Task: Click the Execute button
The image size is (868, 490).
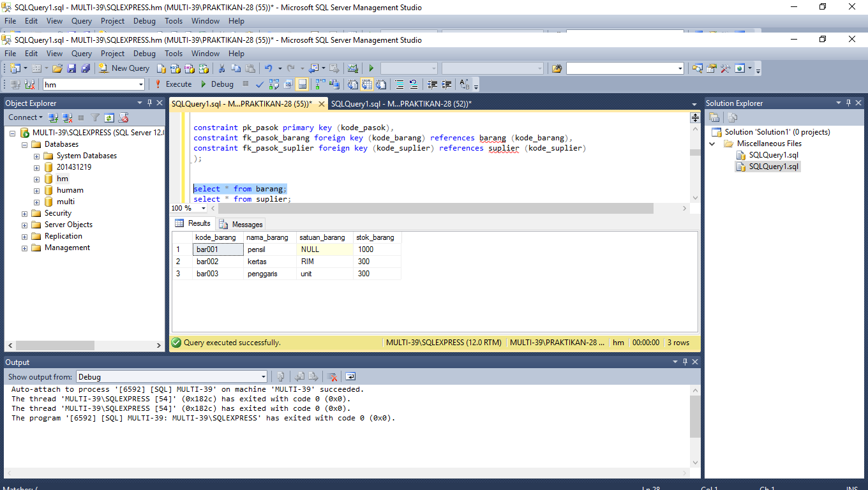Action: (173, 84)
